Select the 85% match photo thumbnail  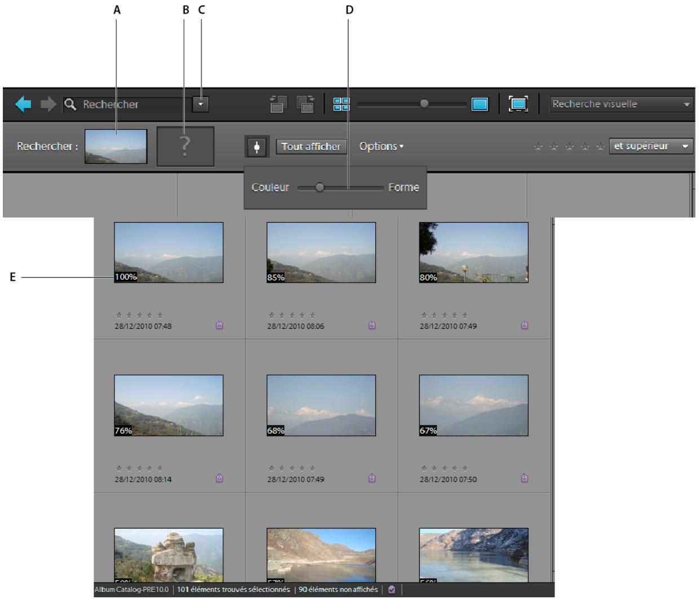tap(321, 252)
